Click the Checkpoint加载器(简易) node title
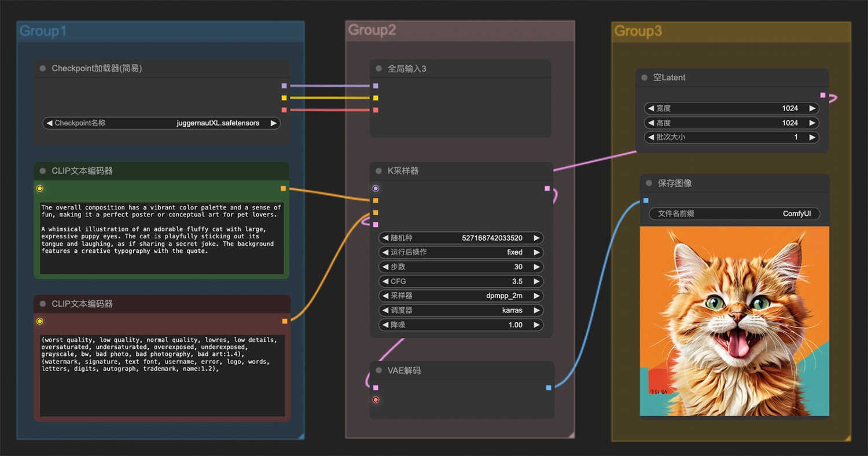Screen dimensions: 868x456 point(97,68)
